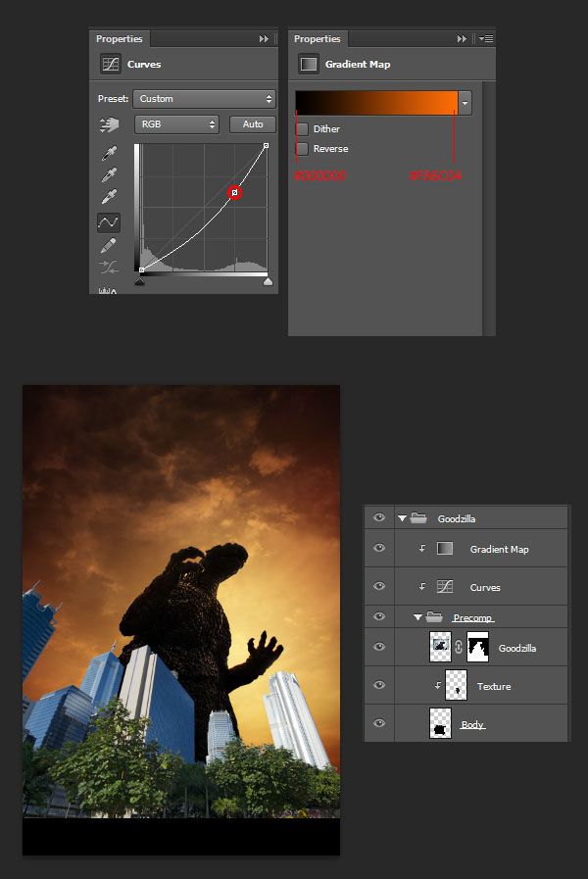
Task: Enable the Reverse checkbox
Action: click(x=302, y=149)
